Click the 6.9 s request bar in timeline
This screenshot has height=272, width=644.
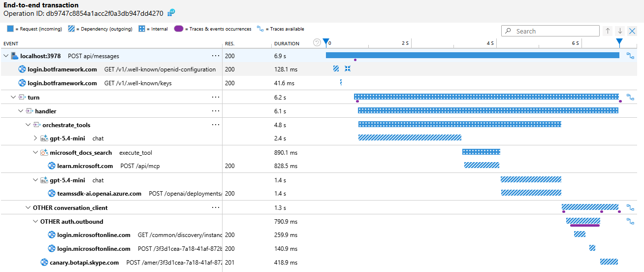coord(473,55)
